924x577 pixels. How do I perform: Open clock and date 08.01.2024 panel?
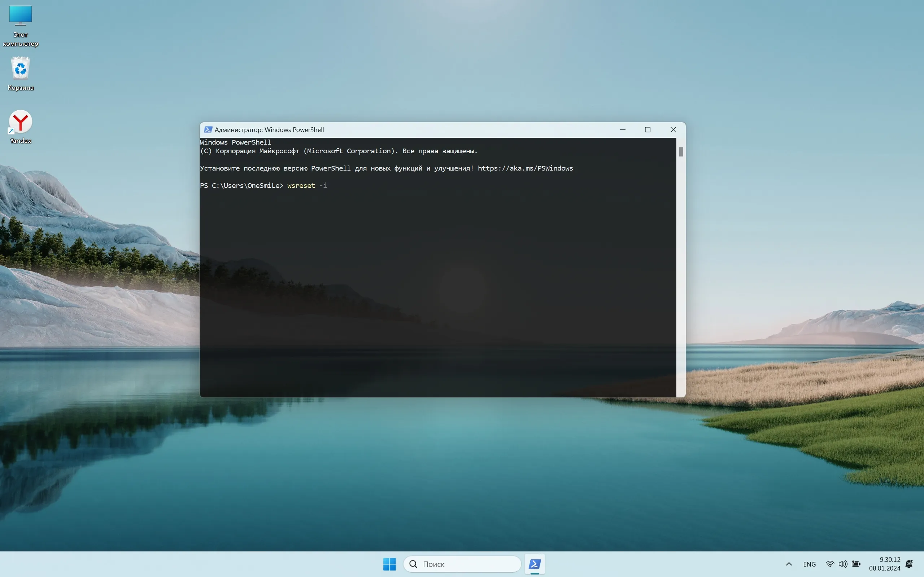coord(884,564)
